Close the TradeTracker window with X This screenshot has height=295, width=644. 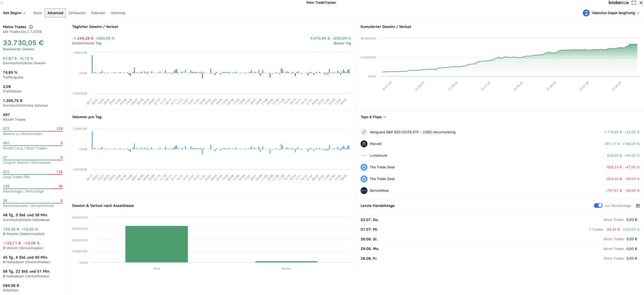[641, 3]
